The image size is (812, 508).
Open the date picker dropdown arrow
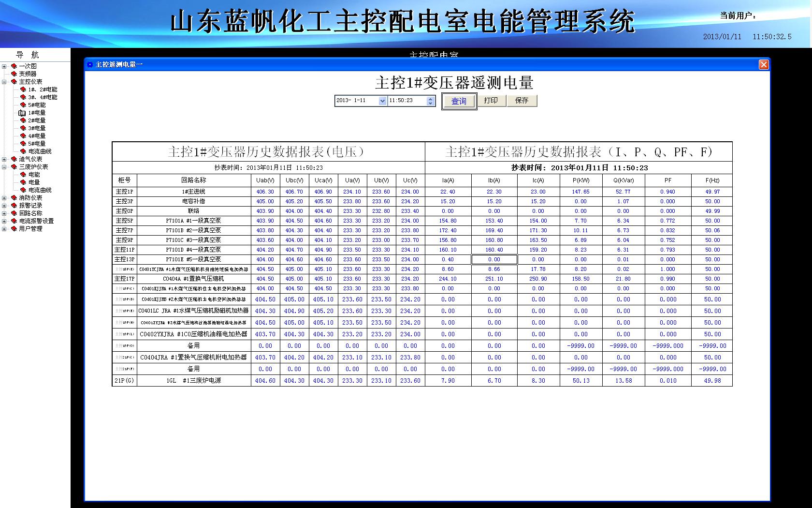point(382,101)
